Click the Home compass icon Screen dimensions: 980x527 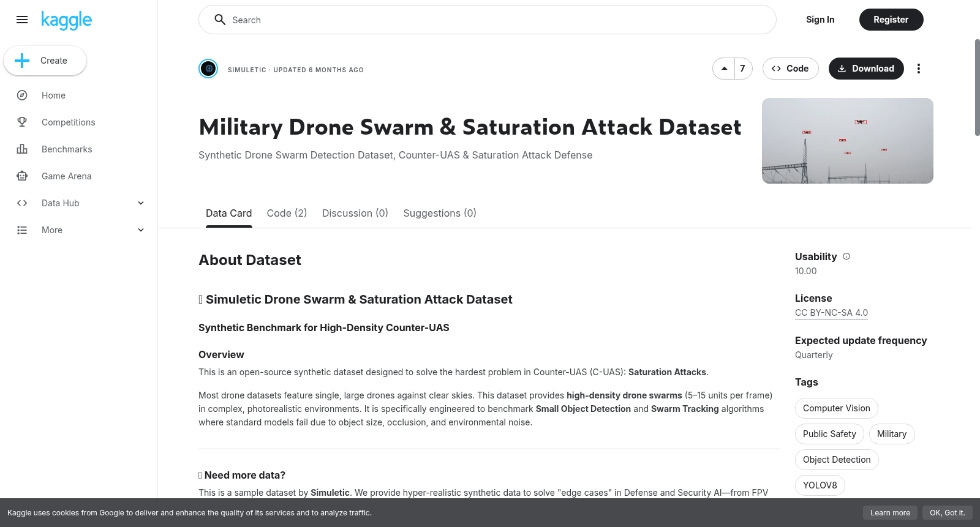pos(22,95)
